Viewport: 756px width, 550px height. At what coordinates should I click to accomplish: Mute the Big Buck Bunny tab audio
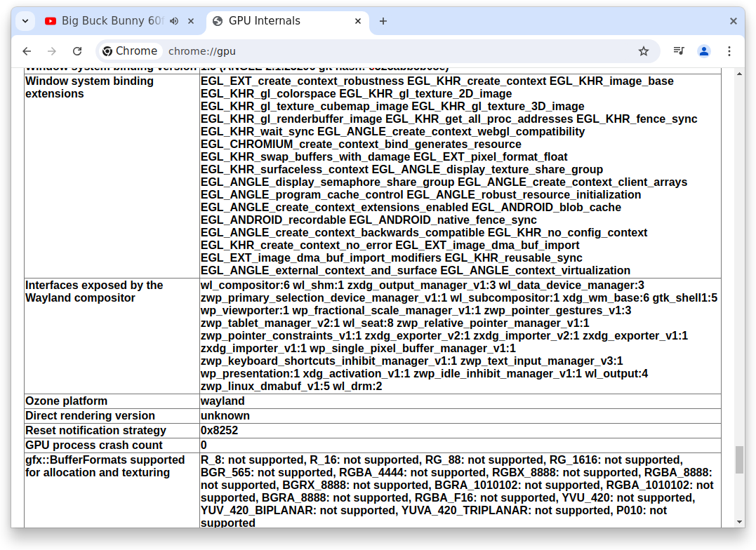(173, 20)
